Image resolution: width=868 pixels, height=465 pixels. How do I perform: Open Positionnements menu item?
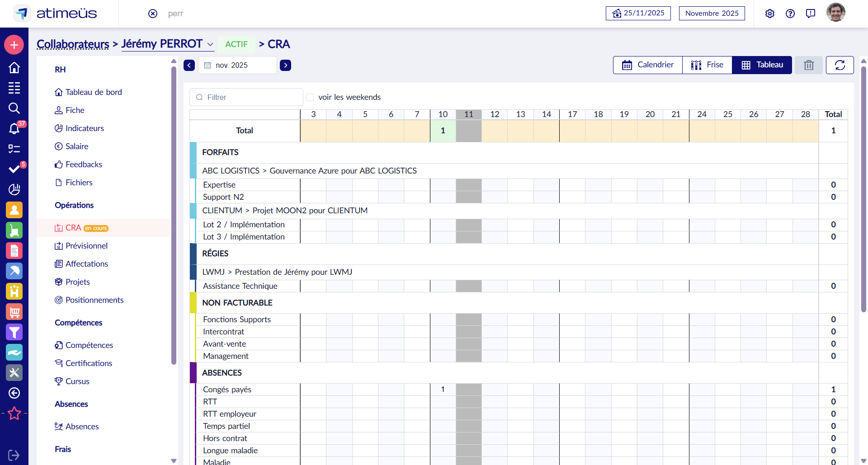tap(89, 300)
